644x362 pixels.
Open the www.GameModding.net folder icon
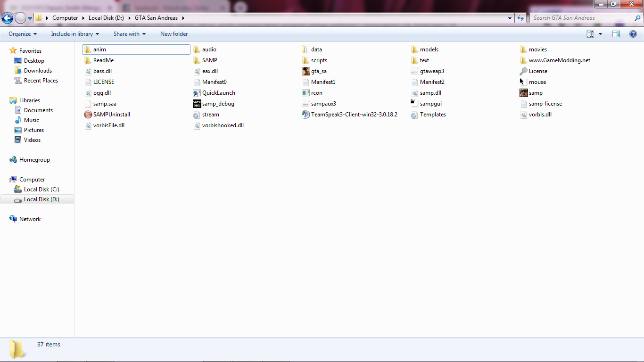pos(524,60)
